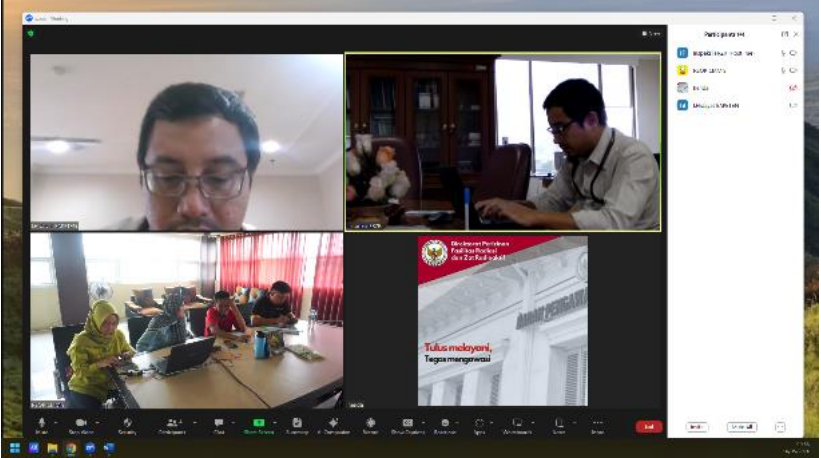Toggle the Participants panel from toolbar
The height and width of the screenshot is (458, 821).
pyautogui.click(x=172, y=426)
